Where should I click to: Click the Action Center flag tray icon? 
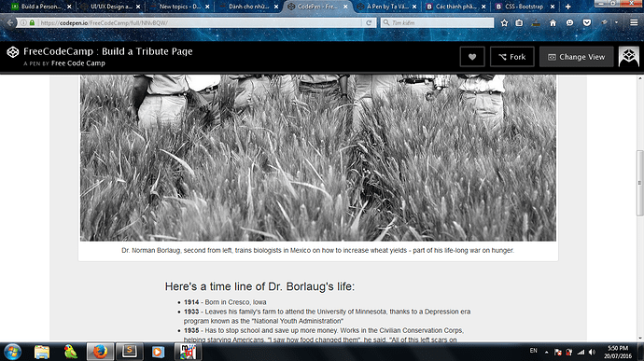point(558,352)
